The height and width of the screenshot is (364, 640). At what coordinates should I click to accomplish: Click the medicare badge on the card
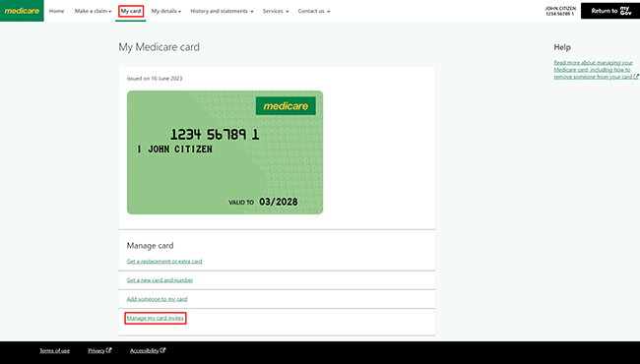click(286, 106)
